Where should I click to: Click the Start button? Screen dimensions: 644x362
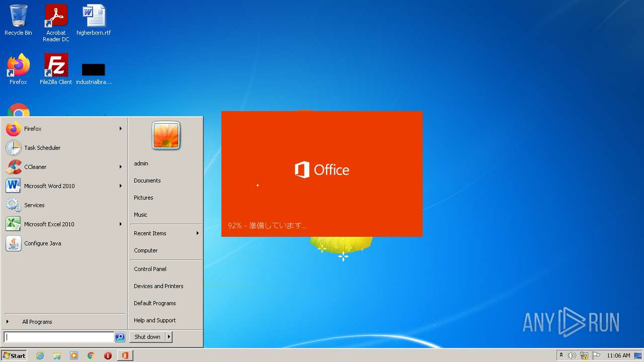click(14, 355)
